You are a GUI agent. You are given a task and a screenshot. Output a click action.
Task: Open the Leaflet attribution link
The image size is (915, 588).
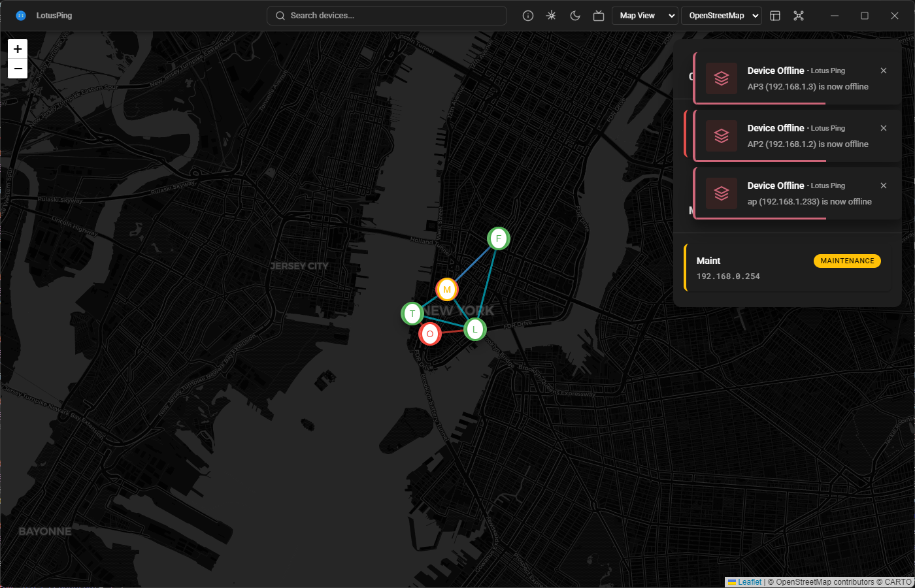pyautogui.click(x=749, y=582)
